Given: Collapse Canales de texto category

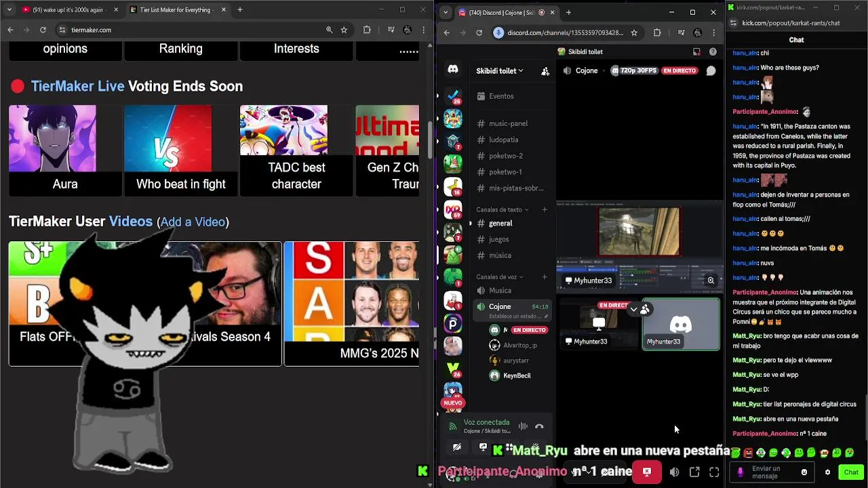Looking at the screenshot, I should pos(502,209).
